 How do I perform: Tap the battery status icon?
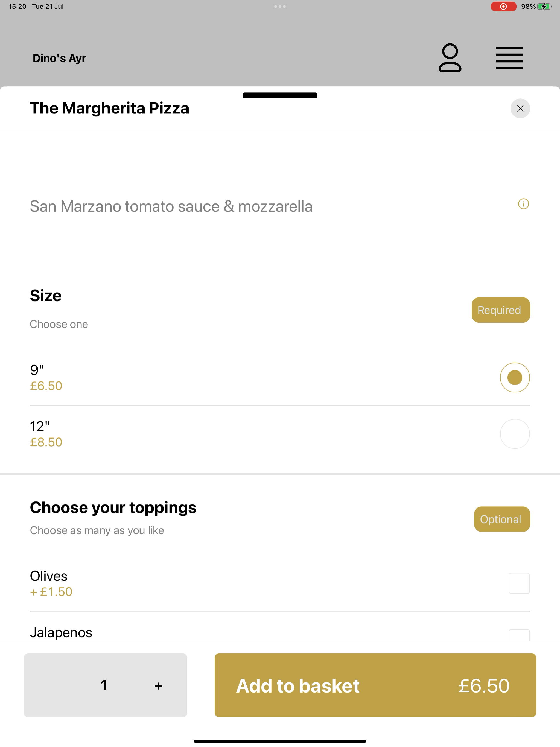[544, 6]
